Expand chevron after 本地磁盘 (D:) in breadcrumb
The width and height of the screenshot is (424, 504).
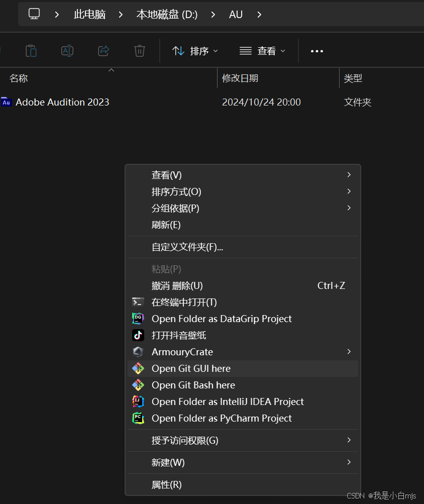[x=213, y=15]
